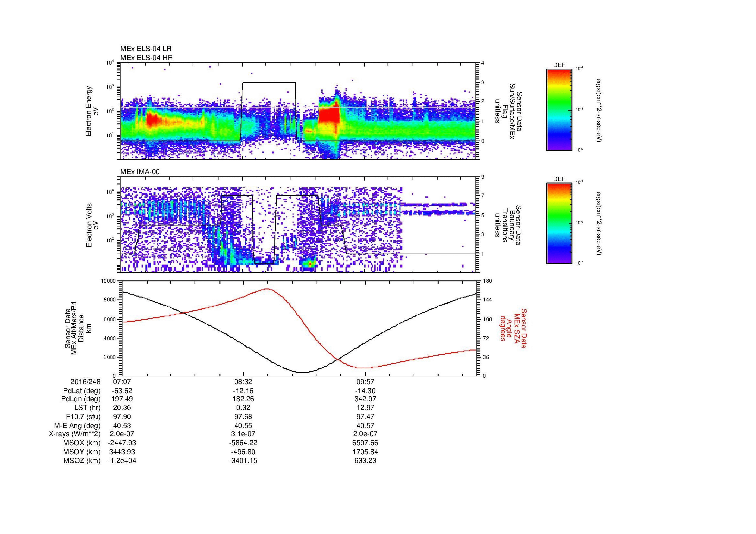
Task: Click the PdLon value 197.49
Action: 122,399
